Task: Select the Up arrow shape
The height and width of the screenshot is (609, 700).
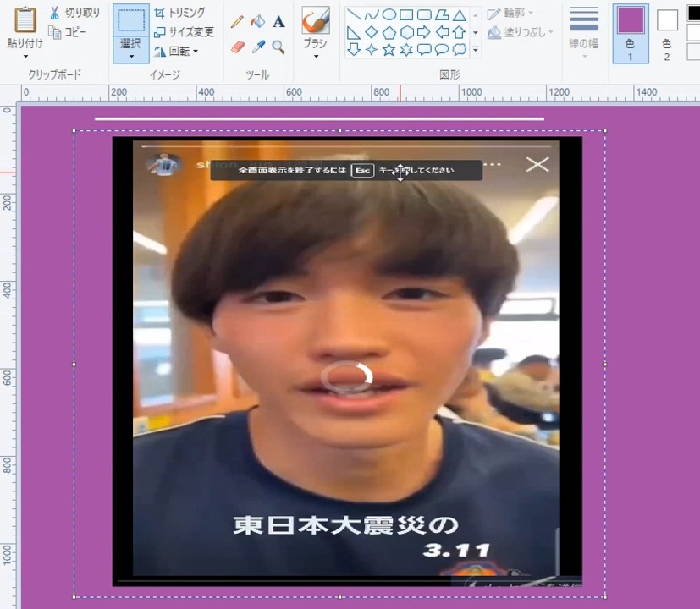Action: click(x=459, y=33)
